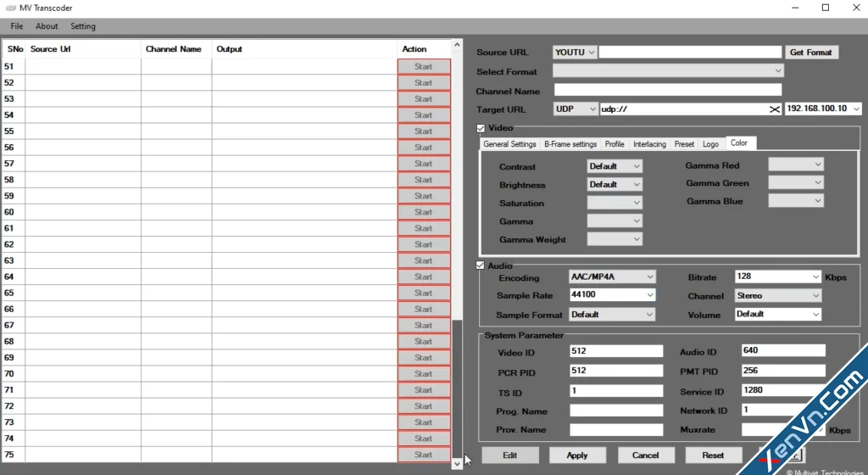
Task: Click the Apply button
Action: 577,455
